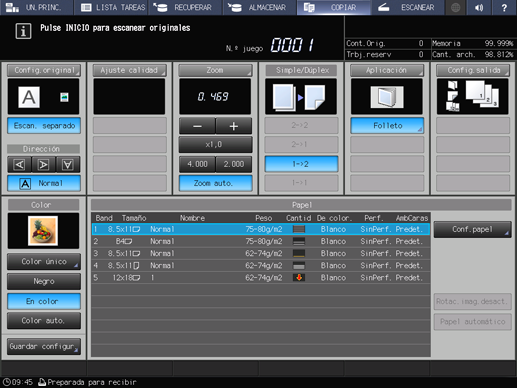Open the volume speaker settings icon

[x=479, y=7]
